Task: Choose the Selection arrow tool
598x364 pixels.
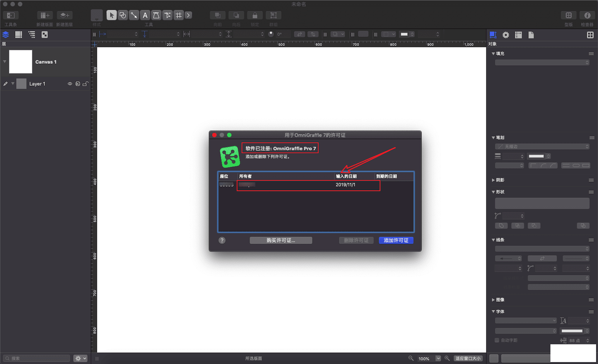Action: [111, 15]
